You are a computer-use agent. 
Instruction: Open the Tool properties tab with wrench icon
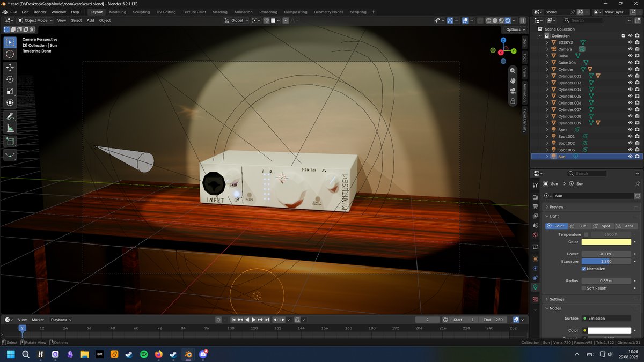[x=535, y=185]
